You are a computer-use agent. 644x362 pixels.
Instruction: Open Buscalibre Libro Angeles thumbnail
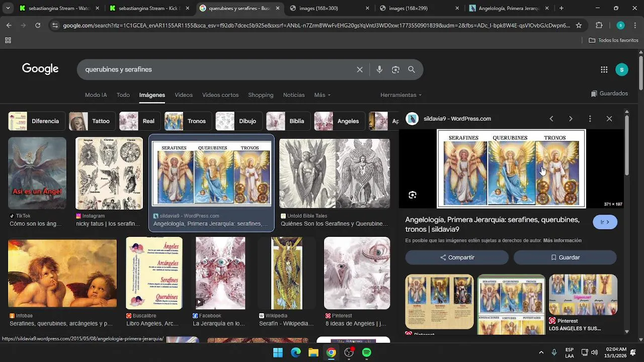(x=154, y=273)
